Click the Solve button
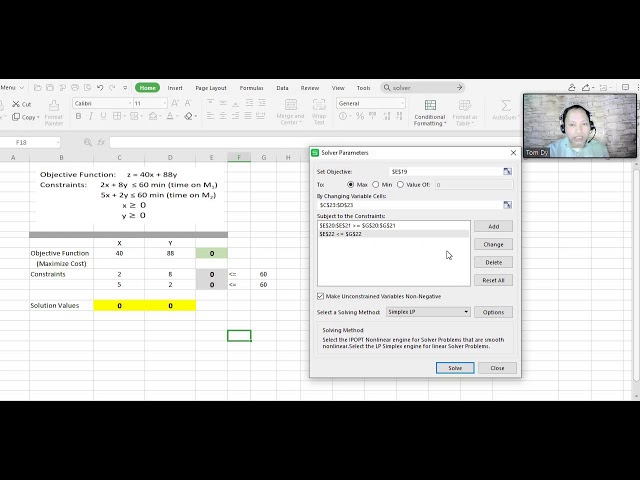The height and width of the screenshot is (480, 640). 455,368
